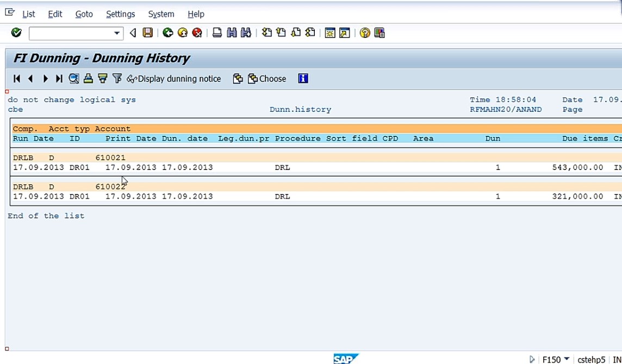The width and height of the screenshot is (622, 364).
Task: Click the red Cancel icon
Action: 197,33
